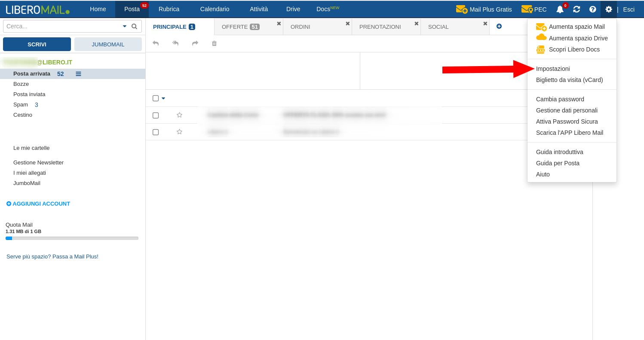Open the notifications bell
Viewport: 644px width, 340px height.
point(560,9)
